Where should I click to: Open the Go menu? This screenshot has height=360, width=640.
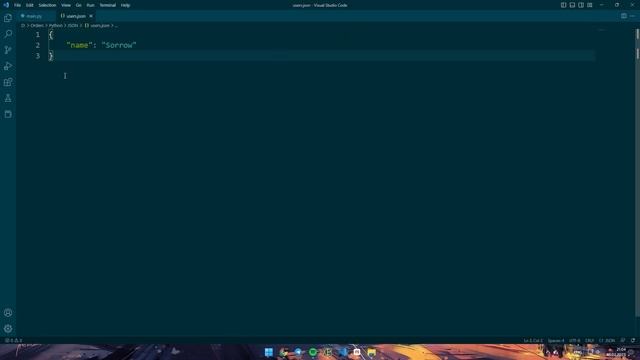78,5
